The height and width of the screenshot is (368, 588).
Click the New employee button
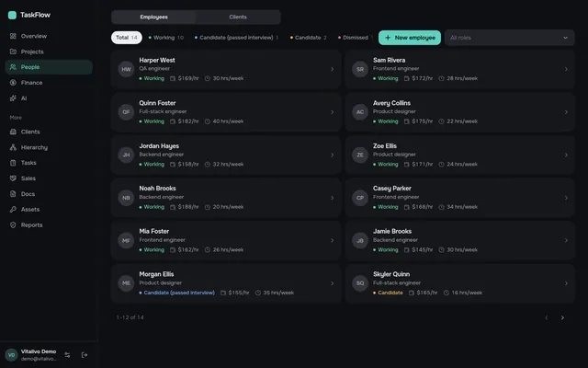[x=410, y=38]
